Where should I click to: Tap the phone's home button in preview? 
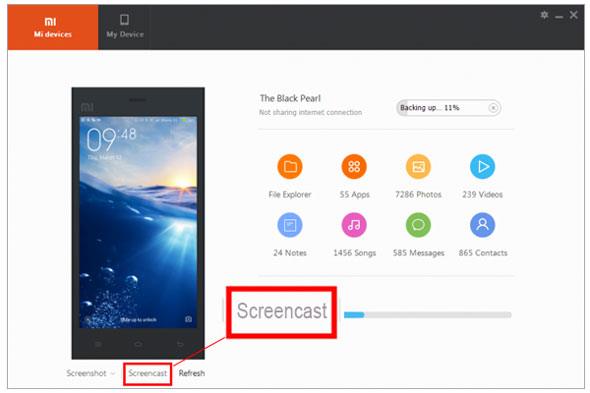coord(138,344)
